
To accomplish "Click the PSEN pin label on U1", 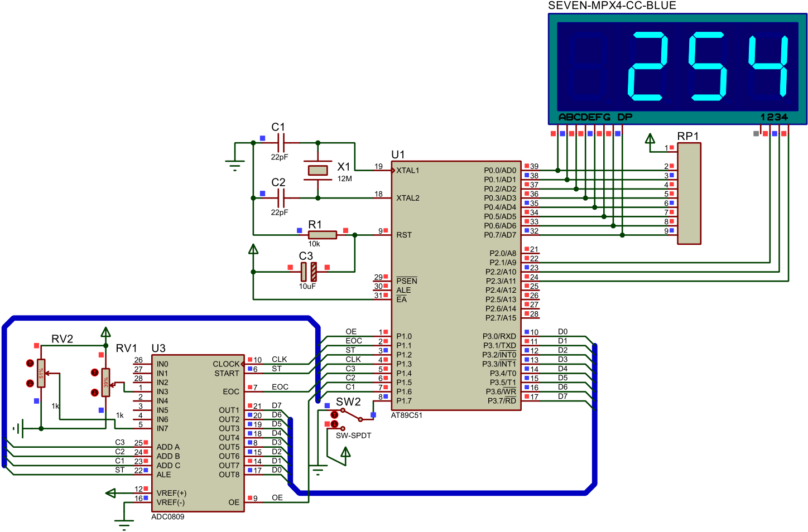I will pos(407,280).
